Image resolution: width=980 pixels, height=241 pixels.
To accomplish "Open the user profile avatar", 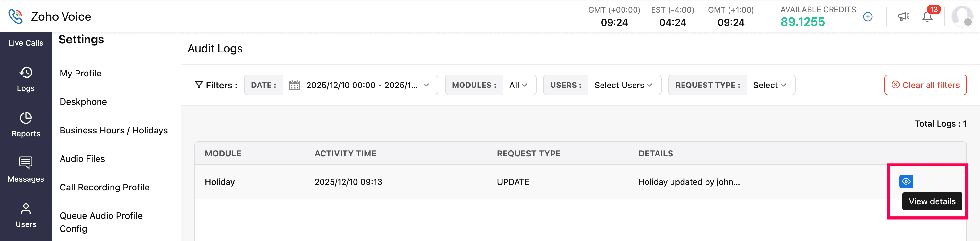I will tap(962, 17).
